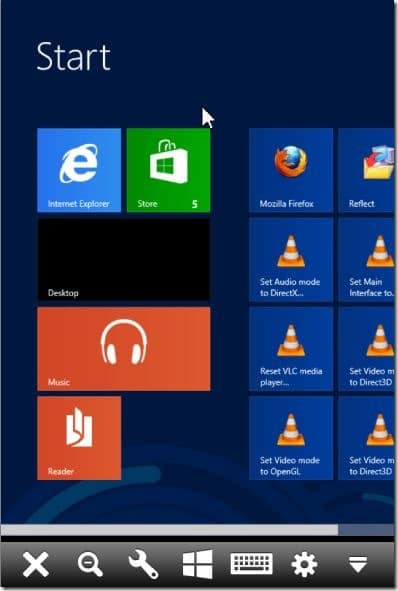Open the Store tile
This screenshot has width=398, height=591.
point(168,170)
